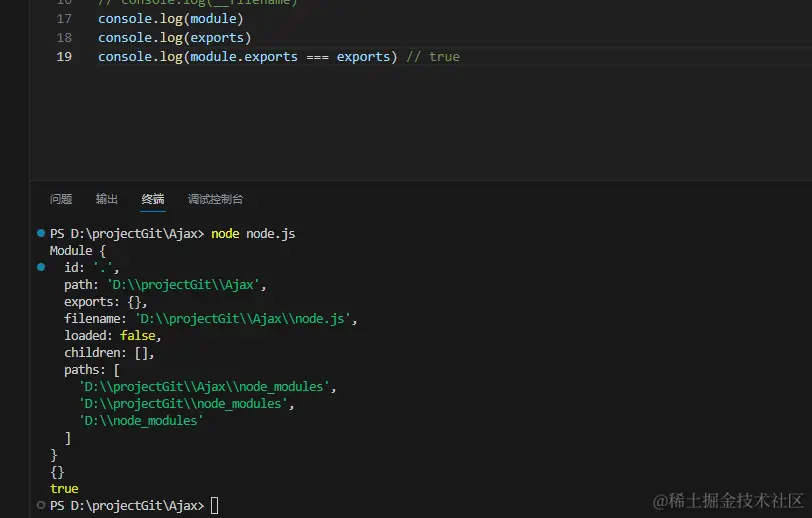Click the terminal cursor at the last prompt
Viewport: 812px width, 518px height.
click(214, 505)
